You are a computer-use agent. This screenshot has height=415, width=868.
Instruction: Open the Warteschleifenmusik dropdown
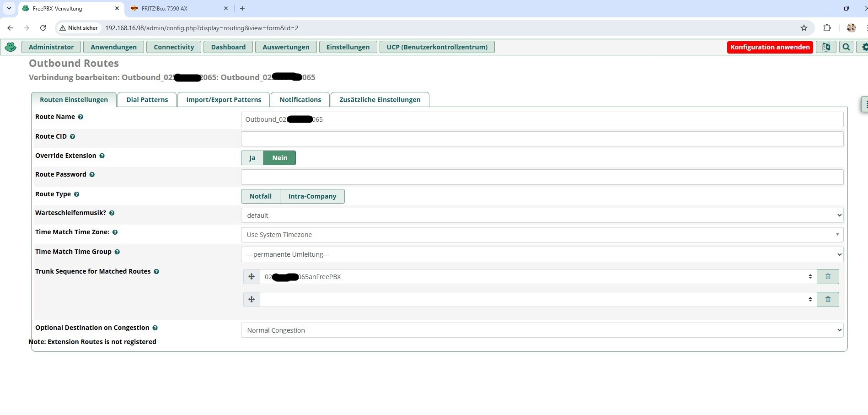pyautogui.click(x=541, y=216)
